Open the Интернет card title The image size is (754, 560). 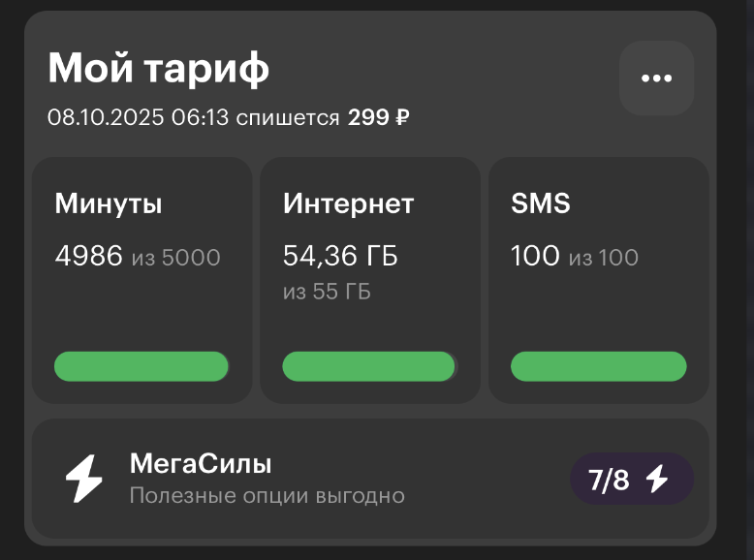point(348,203)
